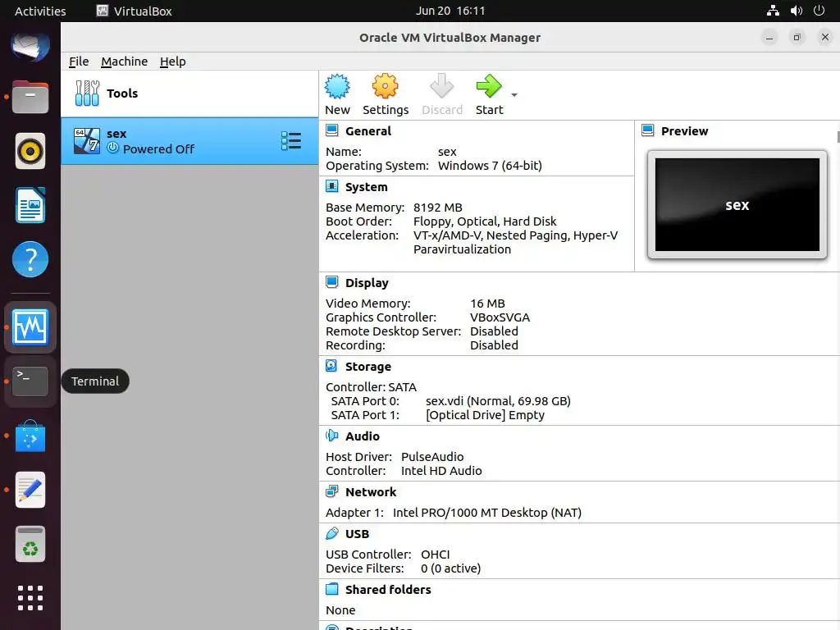This screenshot has height=630, width=840.
Task: Open the File menu
Action: pyautogui.click(x=79, y=62)
